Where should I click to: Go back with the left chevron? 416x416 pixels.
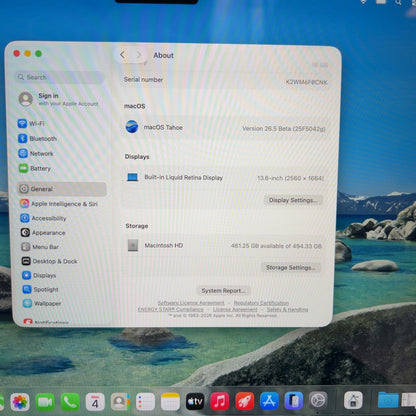pyautogui.click(x=123, y=55)
